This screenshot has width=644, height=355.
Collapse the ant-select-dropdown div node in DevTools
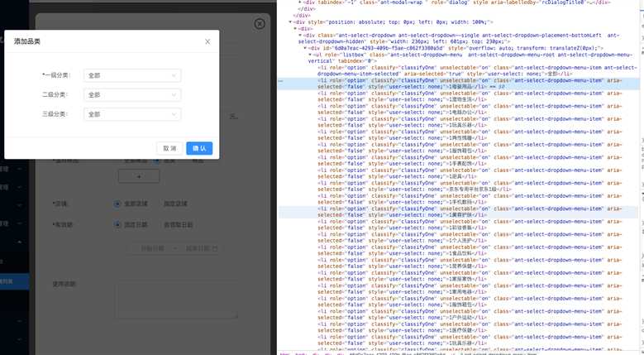tap(300, 36)
